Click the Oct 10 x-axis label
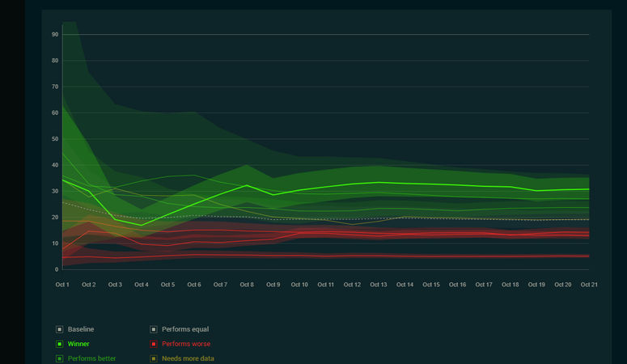Image resolution: width=627 pixels, height=364 pixels. 299,285
